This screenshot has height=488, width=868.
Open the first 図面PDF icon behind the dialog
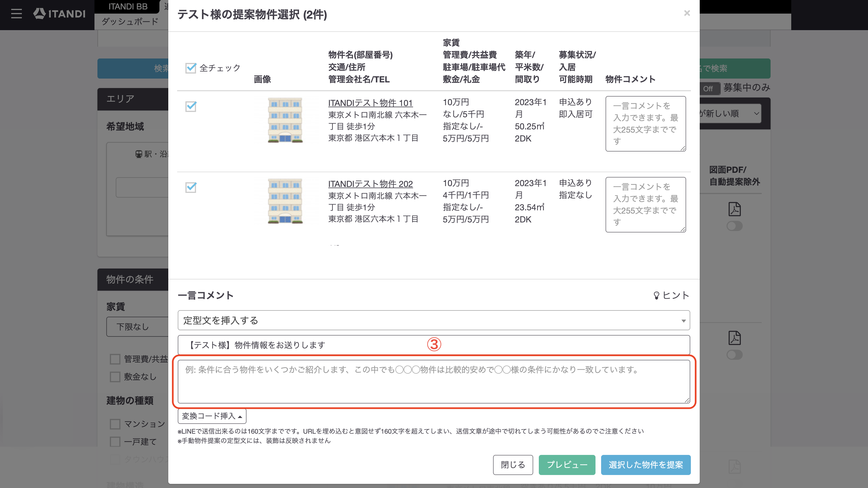point(735,209)
